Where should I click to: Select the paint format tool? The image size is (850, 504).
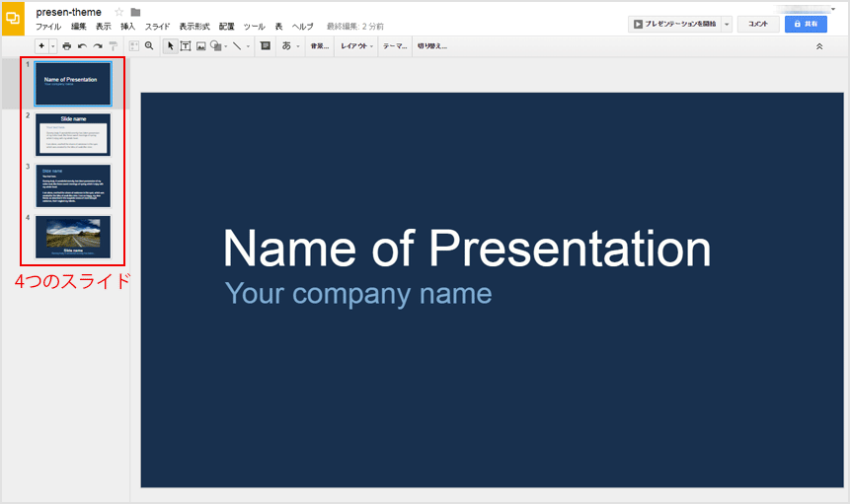pyautogui.click(x=113, y=46)
